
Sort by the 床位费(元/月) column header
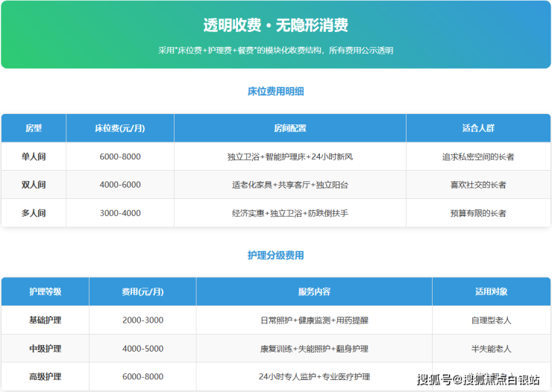(x=119, y=128)
